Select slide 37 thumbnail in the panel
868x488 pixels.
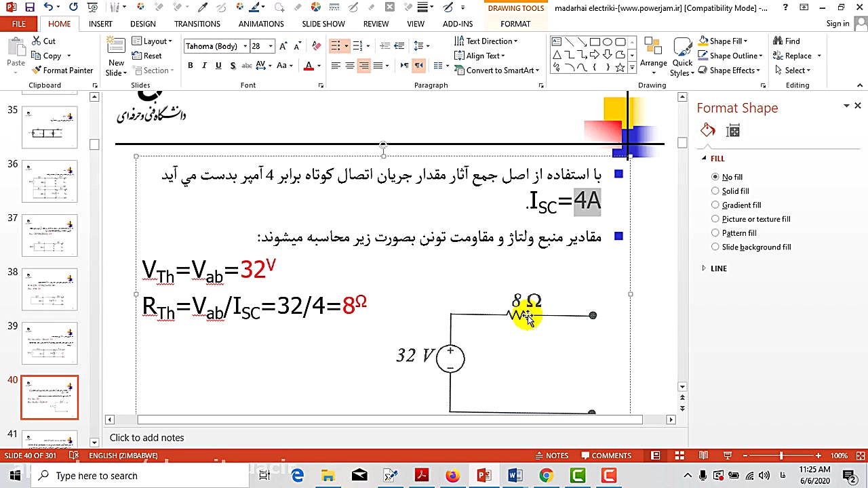coord(49,235)
